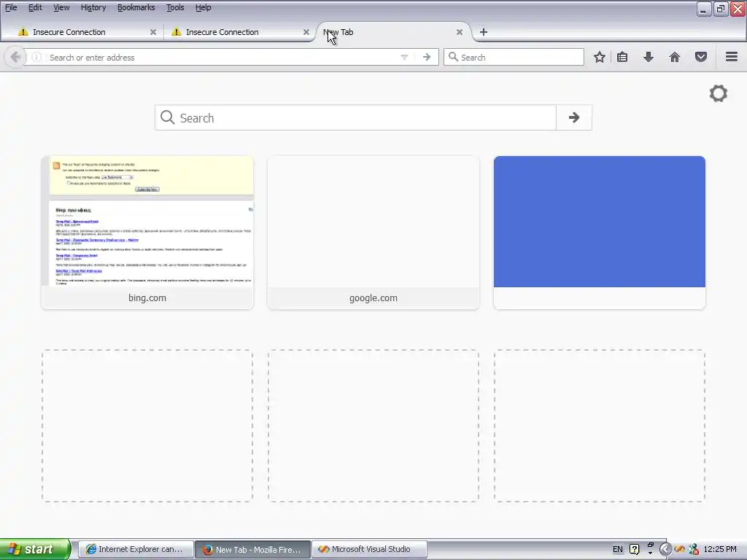Viewport: 747px width, 560px height.
Task: Open the File menu
Action: pyautogui.click(x=11, y=7)
